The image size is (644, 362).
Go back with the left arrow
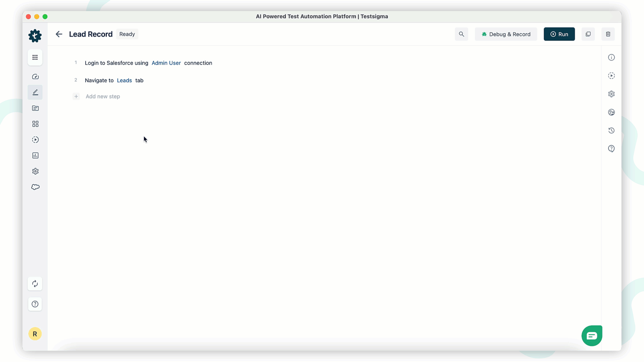pyautogui.click(x=59, y=34)
